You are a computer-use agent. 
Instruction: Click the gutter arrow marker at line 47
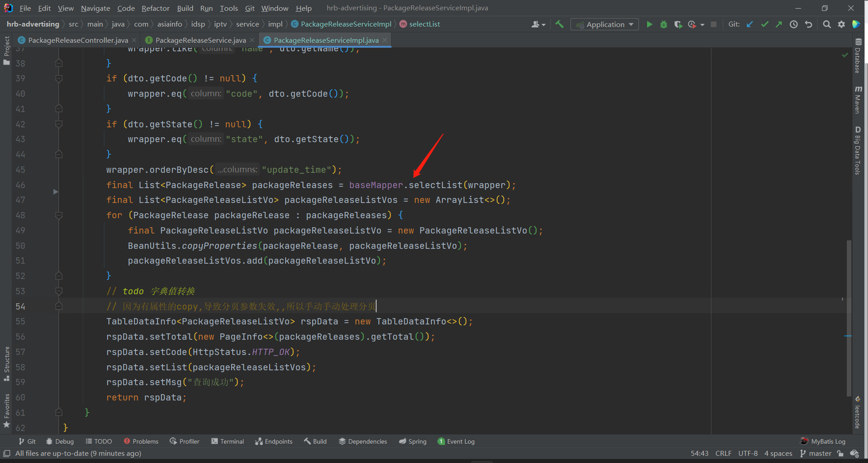coord(56,192)
